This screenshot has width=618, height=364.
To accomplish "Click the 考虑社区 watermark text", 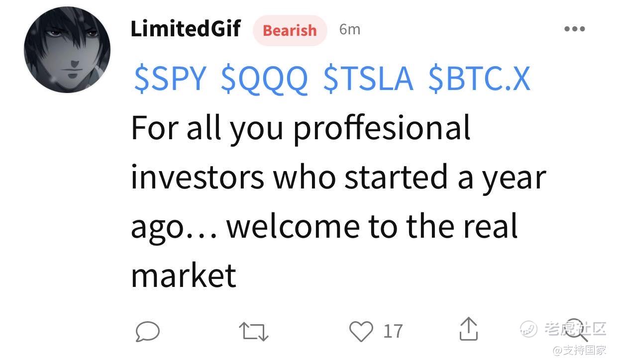I will (576, 328).
